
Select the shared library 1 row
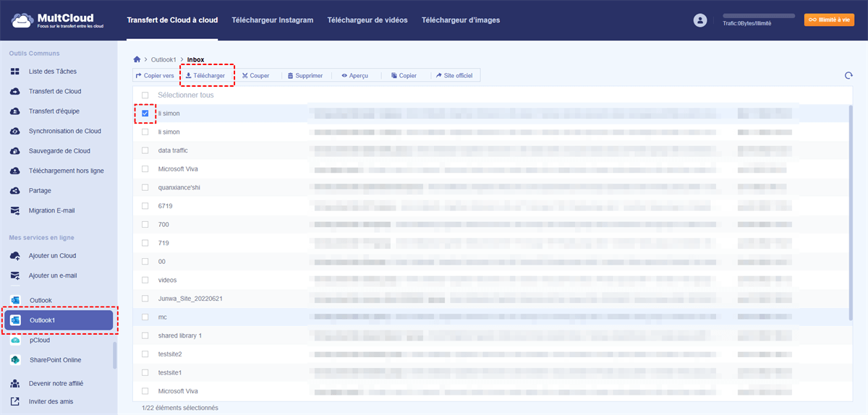pyautogui.click(x=491, y=335)
